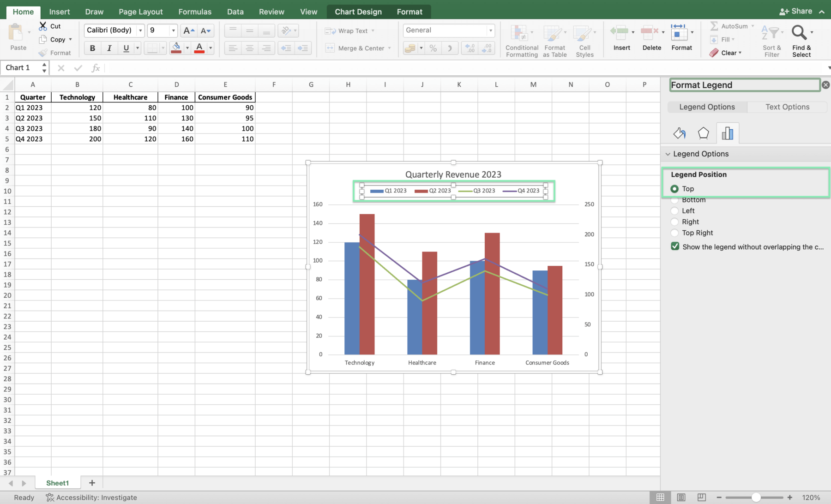Viewport: 831px width, 504px height.
Task: Open Sort & Filter
Action: [x=772, y=41]
